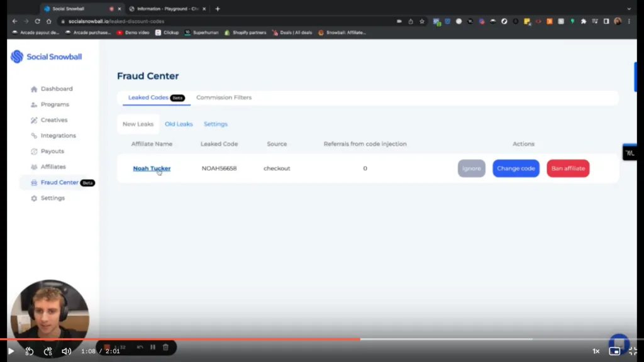Share this page via share icon

point(410,21)
